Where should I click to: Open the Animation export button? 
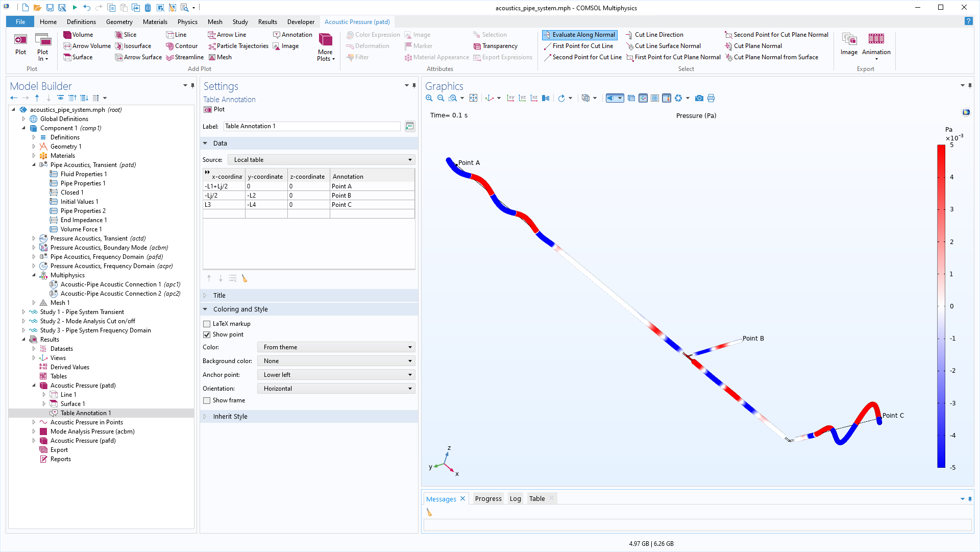coord(876,43)
